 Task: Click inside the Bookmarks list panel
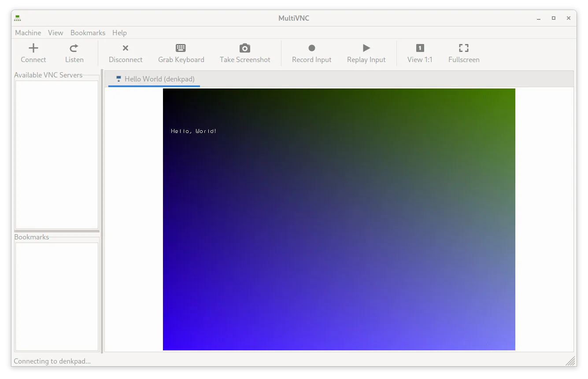click(57, 296)
